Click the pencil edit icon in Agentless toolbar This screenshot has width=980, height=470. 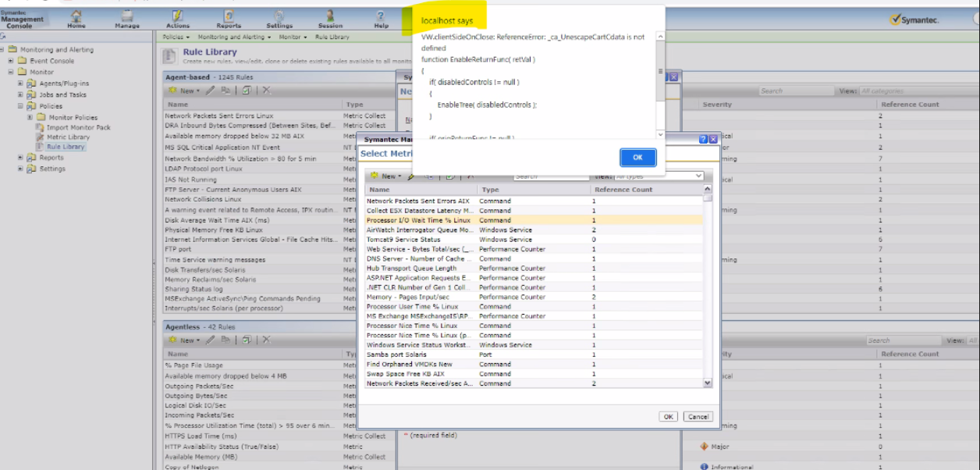click(211, 340)
